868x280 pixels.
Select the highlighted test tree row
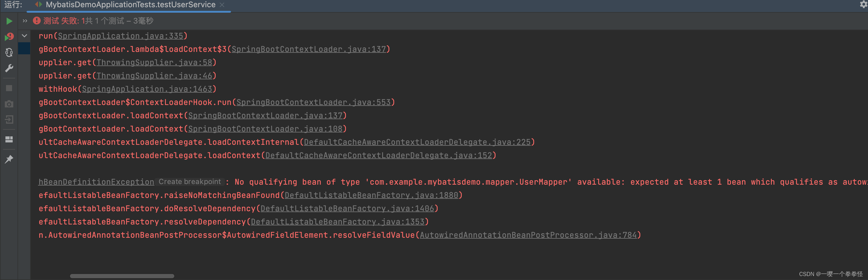tap(24, 49)
